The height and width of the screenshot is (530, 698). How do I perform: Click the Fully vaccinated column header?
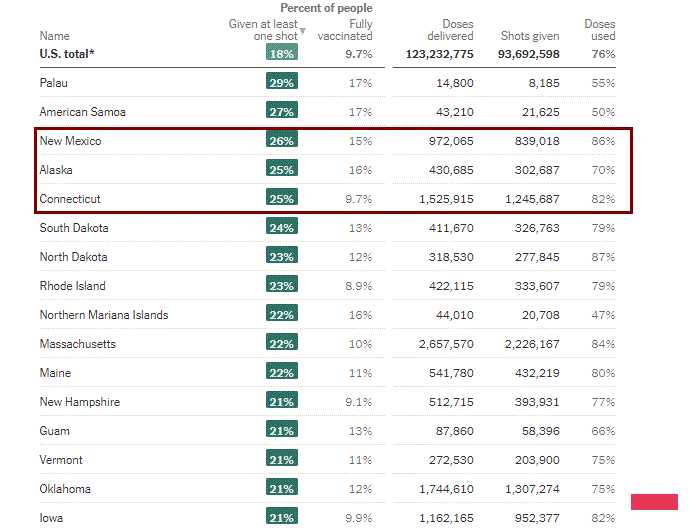(x=345, y=30)
